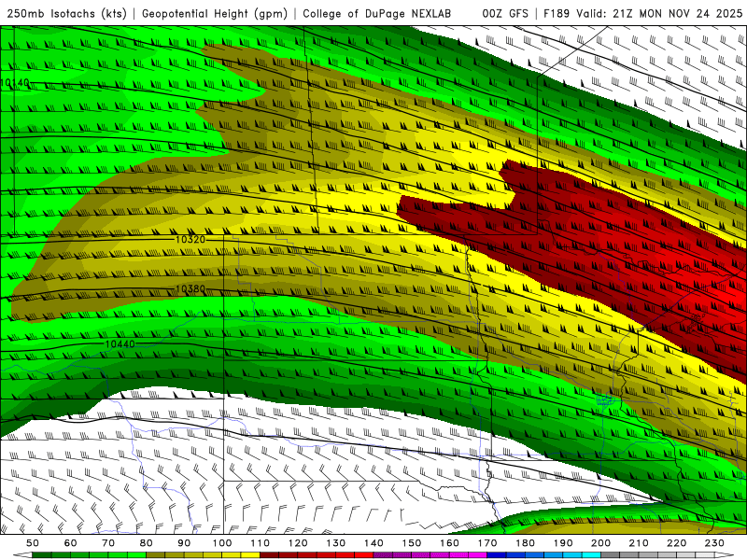This screenshot has height=560, width=747.
Task: Click the 200 value on the color scale
Action: click(600, 543)
